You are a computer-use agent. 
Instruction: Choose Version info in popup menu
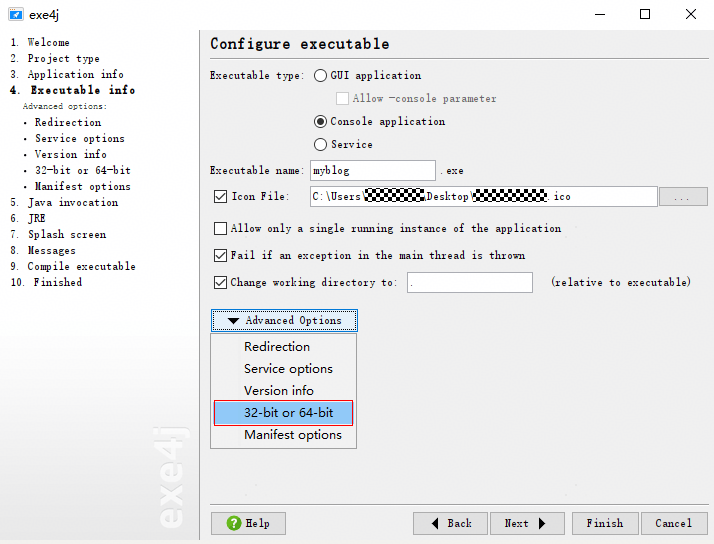pyautogui.click(x=284, y=391)
